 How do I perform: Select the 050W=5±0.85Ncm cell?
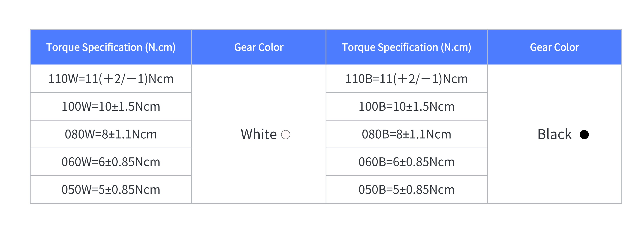[x=111, y=190]
